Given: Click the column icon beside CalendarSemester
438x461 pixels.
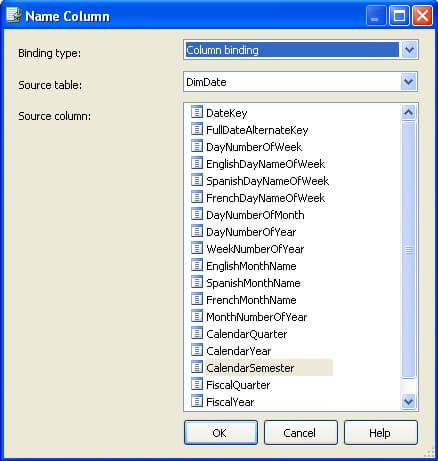Looking at the screenshot, I should coord(197,367).
